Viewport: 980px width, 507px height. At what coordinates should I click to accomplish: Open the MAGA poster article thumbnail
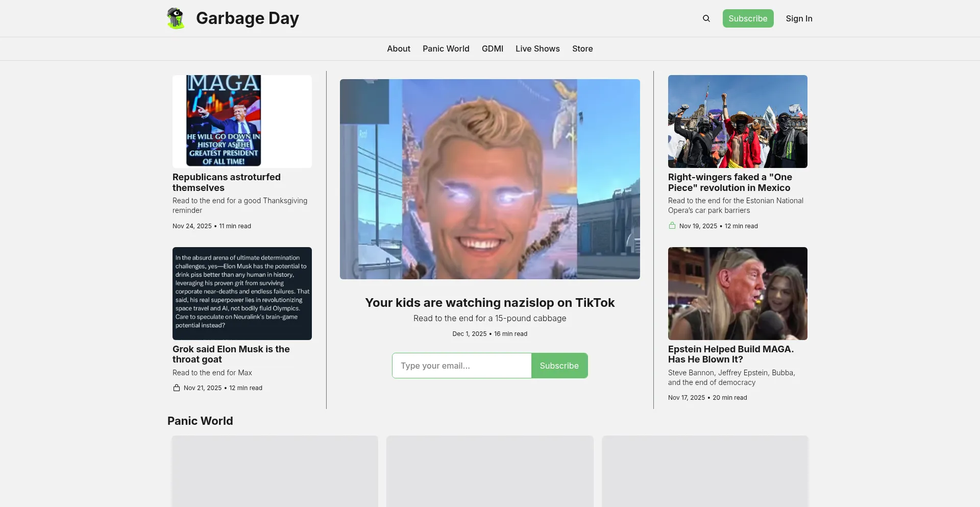click(x=242, y=122)
